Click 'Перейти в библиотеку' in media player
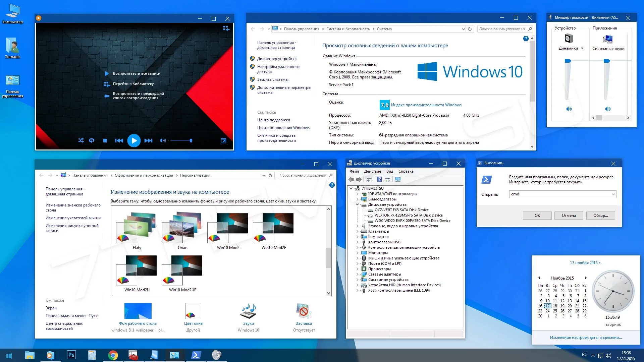644x362 pixels. (x=133, y=84)
